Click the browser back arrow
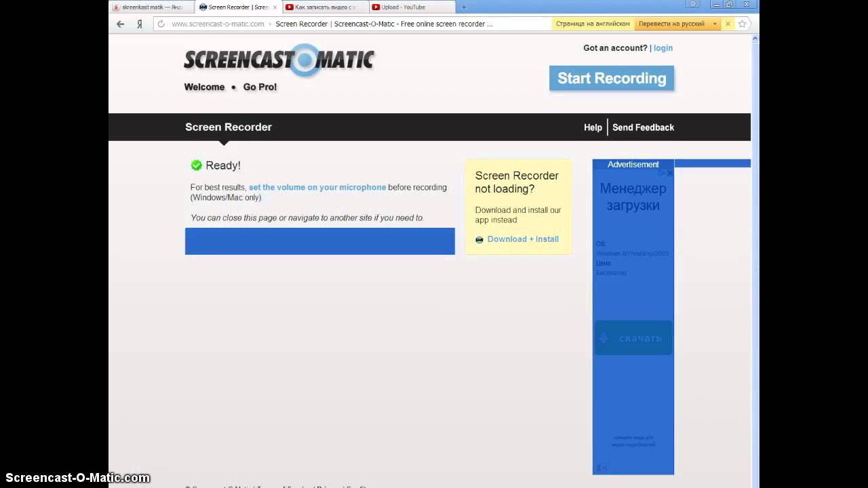This screenshot has width=868, height=488. pos(121,24)
